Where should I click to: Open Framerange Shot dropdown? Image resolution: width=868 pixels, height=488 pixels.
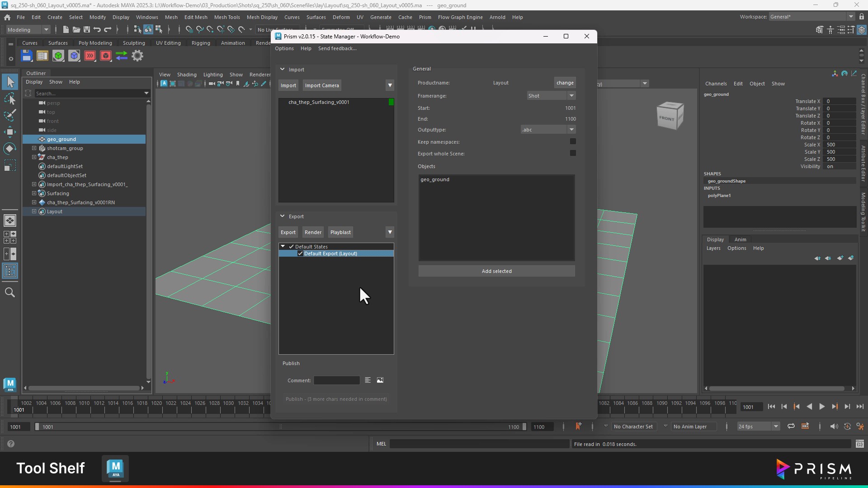[x=551, y=96]
